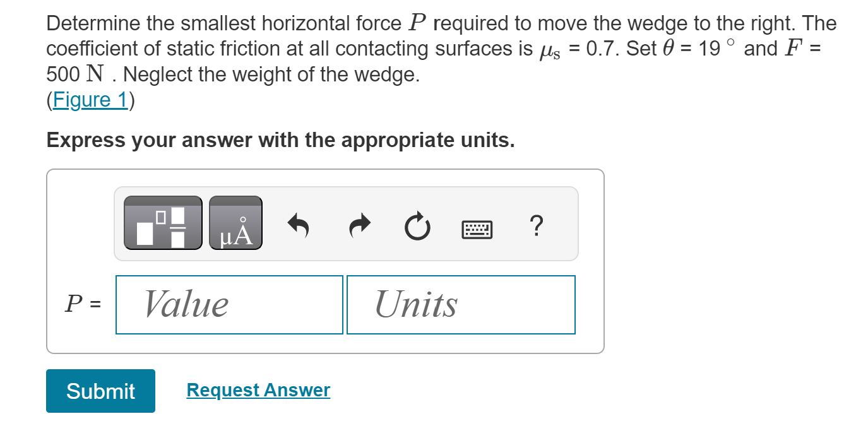Submit the answer for P
Viewport: 868px width, 426px height.
(x=100, y=391)
